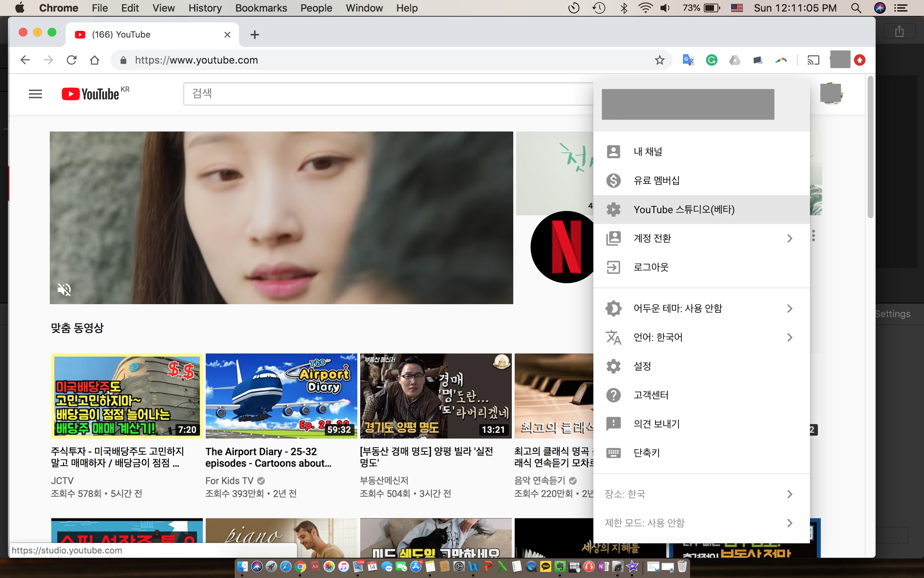Click the Google Drive extension icon
The width and height of the screenshot is (924, 578).
[x=735, y=60]
